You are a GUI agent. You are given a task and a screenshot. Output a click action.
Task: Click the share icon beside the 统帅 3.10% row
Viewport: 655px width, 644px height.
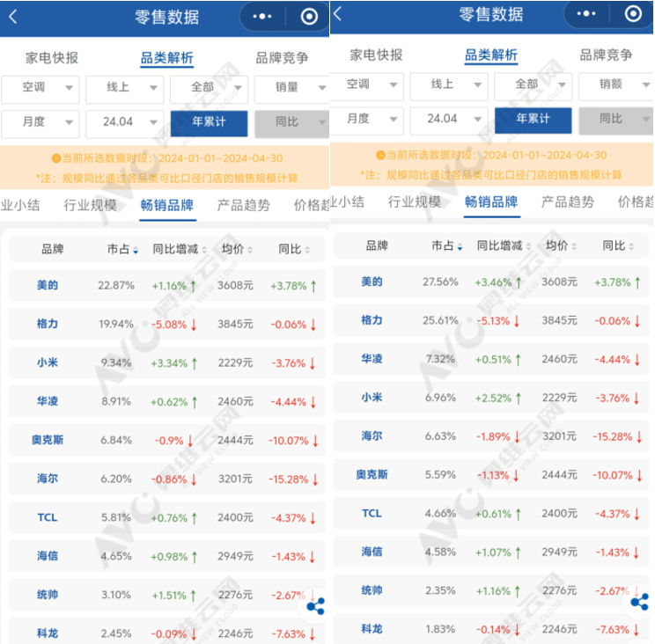pos(316,606)
